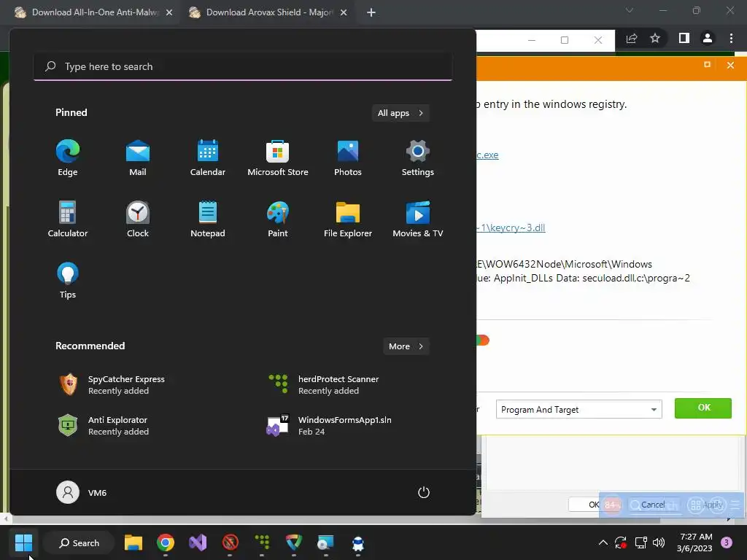Open the Calendar app
The height and width of the screenshot is (560, 747).
tap(208, 158)
